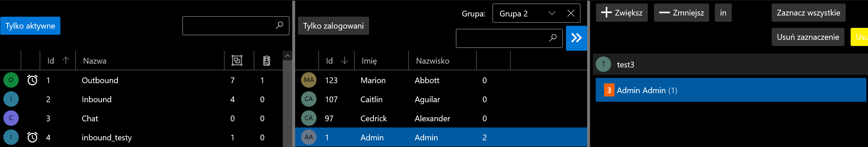Click Zaznacz wszystkie button

[808, 13]
